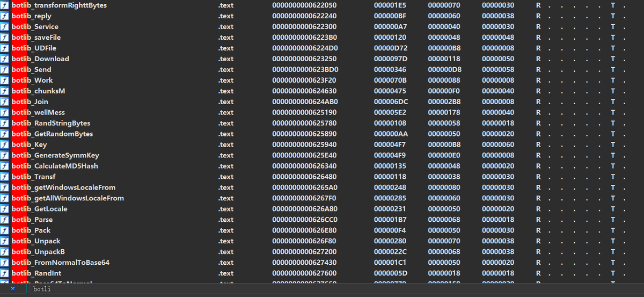Click the function icon next to botlib_RandStringBytes
The image size is (644, 297).
pyautogui.click(x=5, y=123)
